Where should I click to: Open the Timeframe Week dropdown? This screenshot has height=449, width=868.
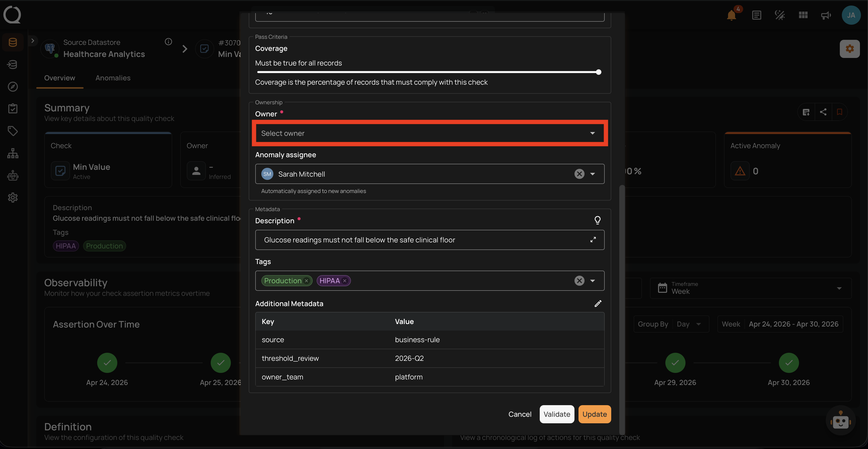point(750,288)
